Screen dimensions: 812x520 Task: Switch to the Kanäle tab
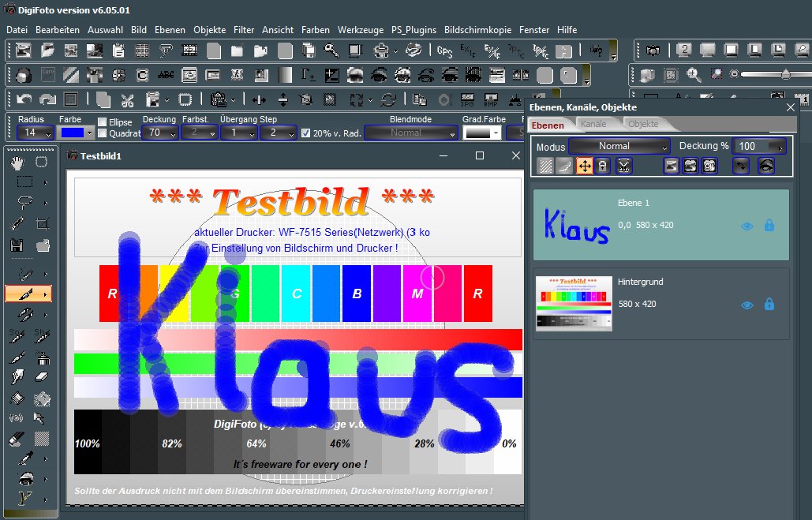[593, 125]
